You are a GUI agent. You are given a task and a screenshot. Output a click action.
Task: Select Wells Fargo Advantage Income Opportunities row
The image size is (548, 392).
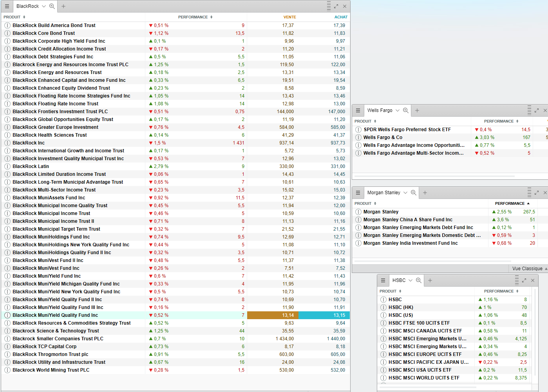[450, 145]
